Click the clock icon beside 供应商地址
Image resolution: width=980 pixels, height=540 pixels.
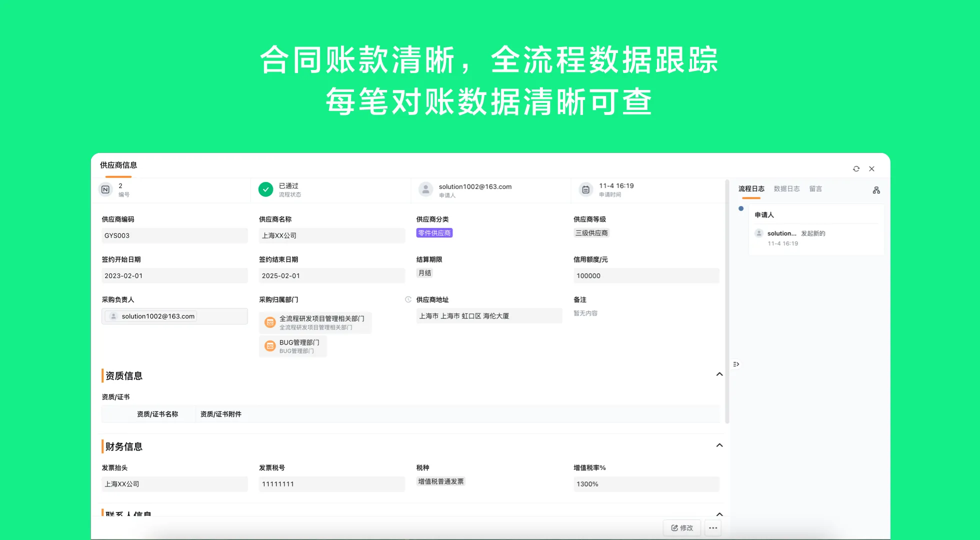click(407, 299)
